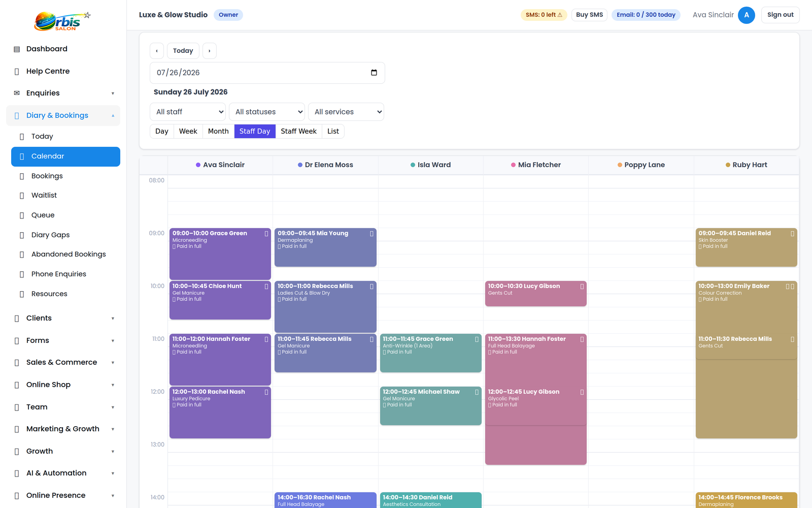Click the Owner role badge

pyautogui.click(x=228, y=15)
